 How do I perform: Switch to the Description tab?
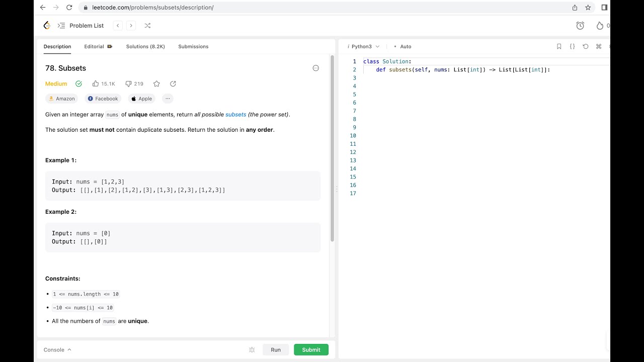pos(57,46)
